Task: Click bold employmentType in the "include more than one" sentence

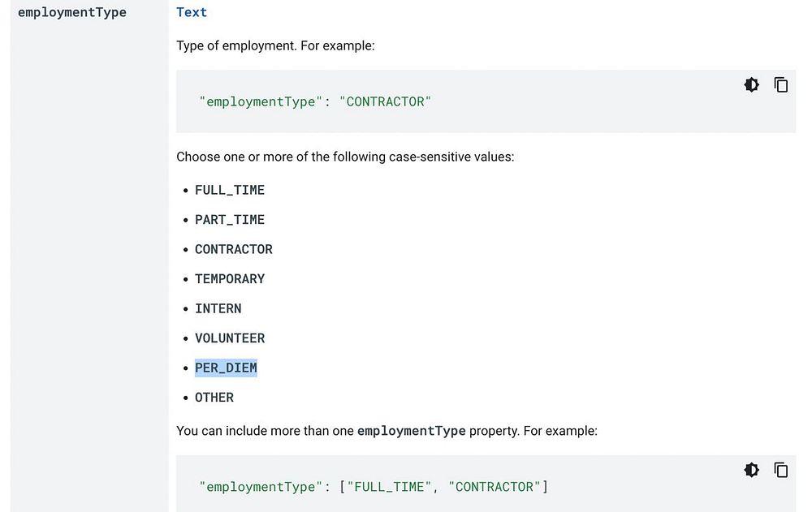Action: click(x=411, y=431)
